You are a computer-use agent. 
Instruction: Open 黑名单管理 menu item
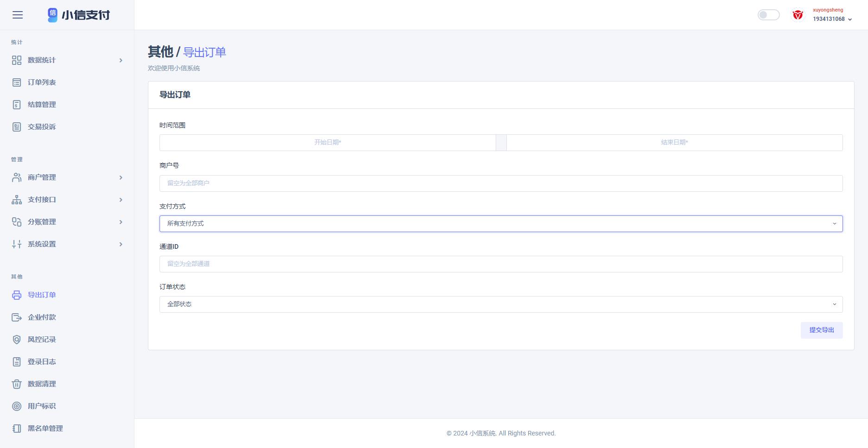pos(45,429)
